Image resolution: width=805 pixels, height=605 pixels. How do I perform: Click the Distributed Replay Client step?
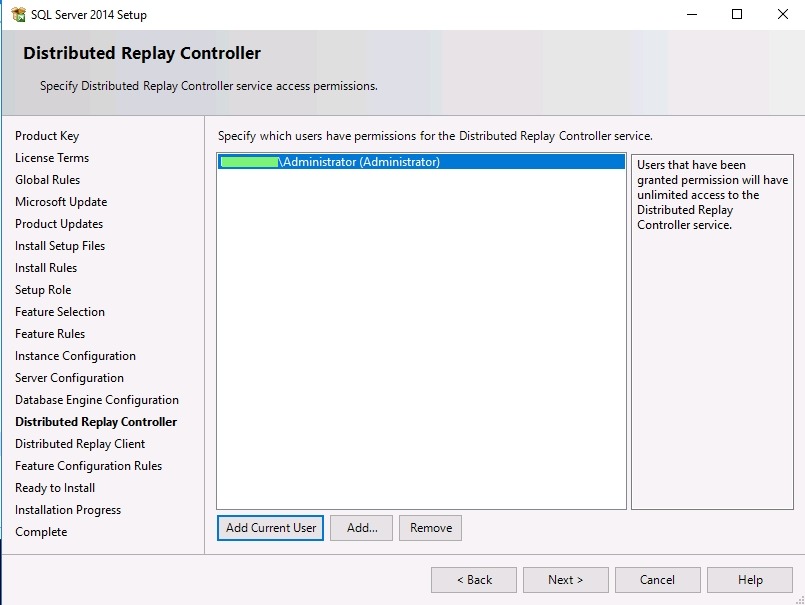(x=80, y=444)
